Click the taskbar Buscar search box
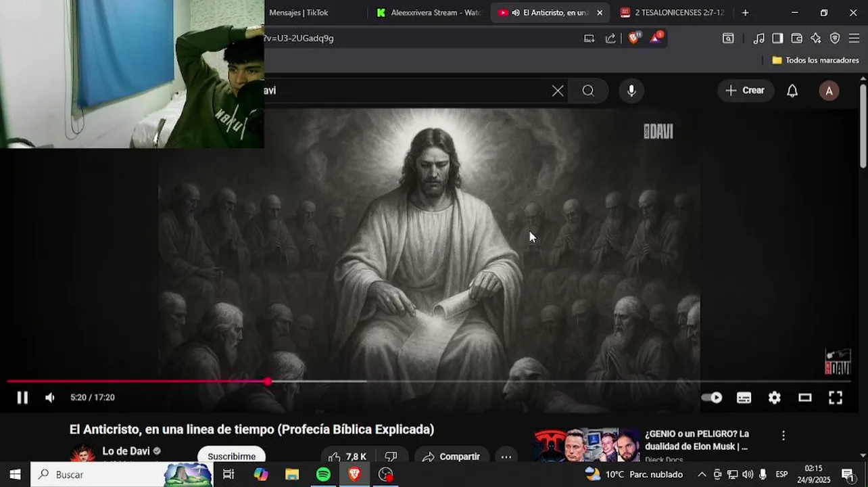Screen dimensions: 868x487 click(122, 474)
